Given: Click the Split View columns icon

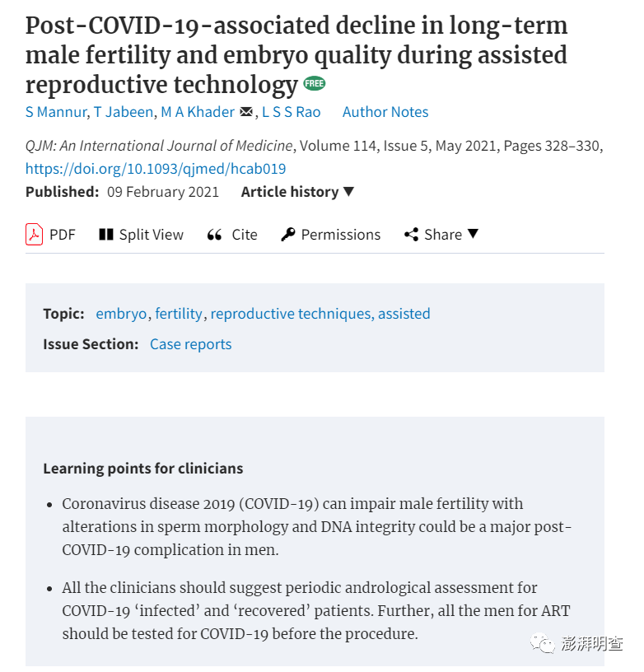Looking at the screenshot, I should tap(106, 235).
